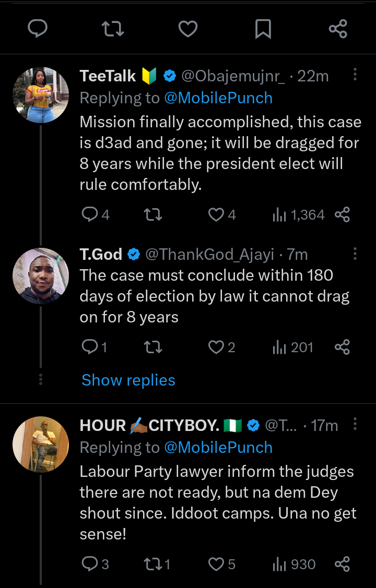This screenshot has height=588, width=376.
Task: Reply to HOUR CITYBOY's tweet
Action: click(90, 564)
